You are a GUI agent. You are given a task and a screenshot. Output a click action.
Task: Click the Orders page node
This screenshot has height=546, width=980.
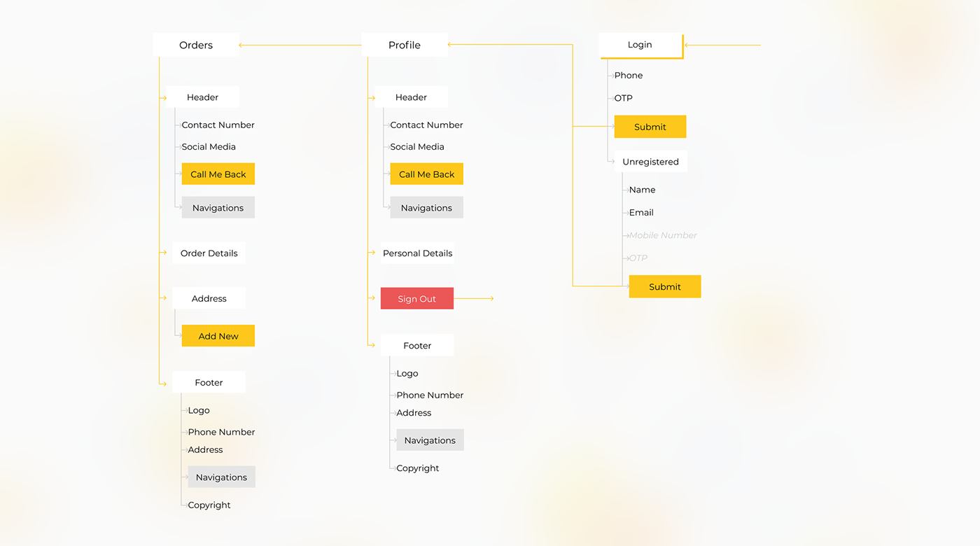tap(196, 45)
